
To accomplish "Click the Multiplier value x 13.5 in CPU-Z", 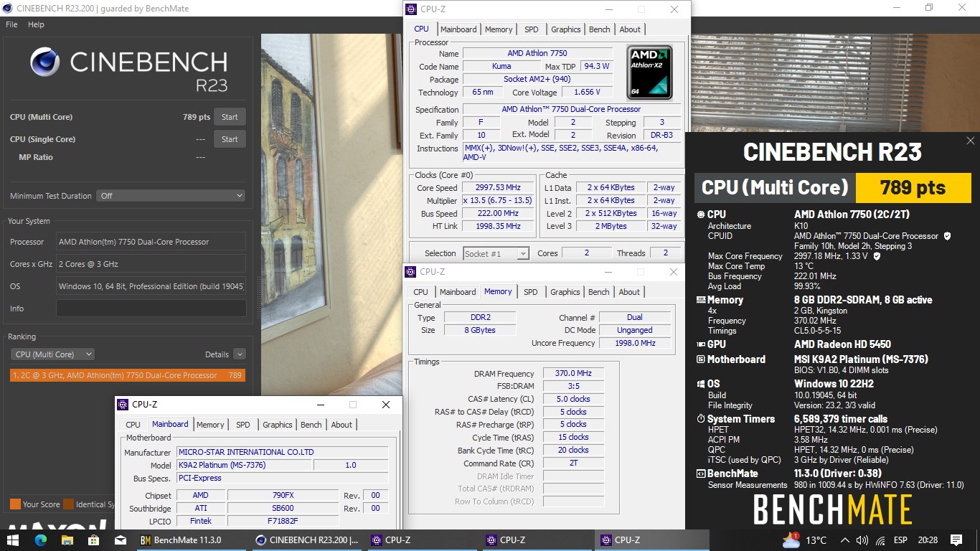I will (498, 201).
